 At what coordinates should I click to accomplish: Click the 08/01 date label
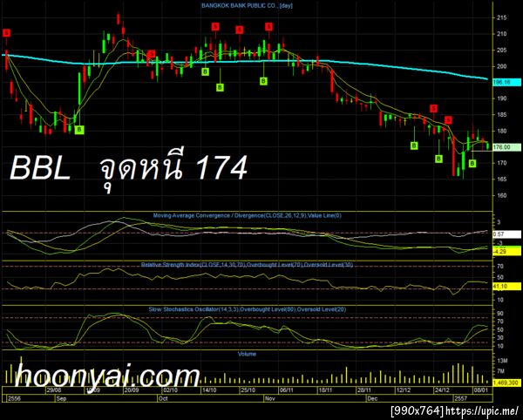pyautogui.click(x=480, y=390)
